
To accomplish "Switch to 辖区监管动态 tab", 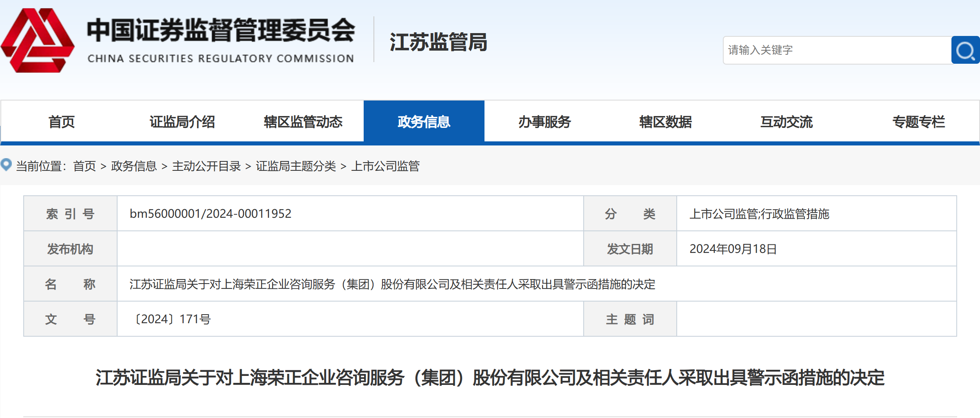I will pyautogui.click(x=303, y=122).
